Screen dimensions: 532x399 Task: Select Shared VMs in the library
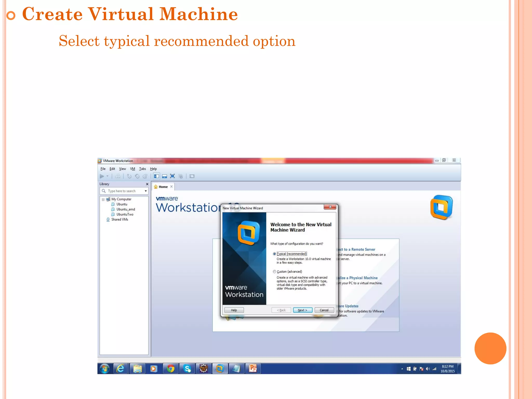coord(119,220)
